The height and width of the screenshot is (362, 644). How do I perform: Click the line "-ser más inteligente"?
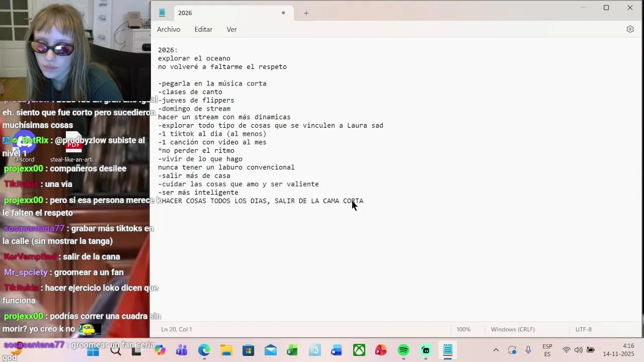(198, 193)
